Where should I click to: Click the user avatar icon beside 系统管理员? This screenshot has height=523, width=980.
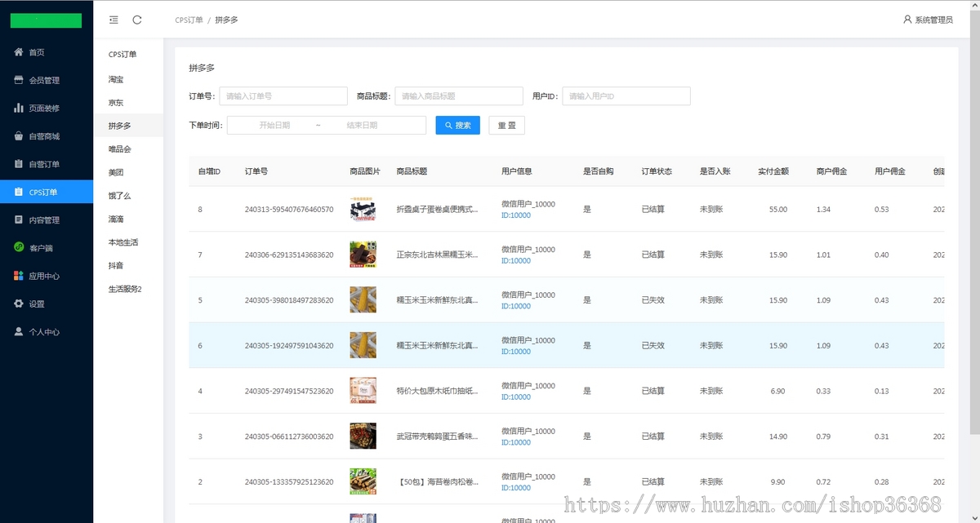click(907, 19)
